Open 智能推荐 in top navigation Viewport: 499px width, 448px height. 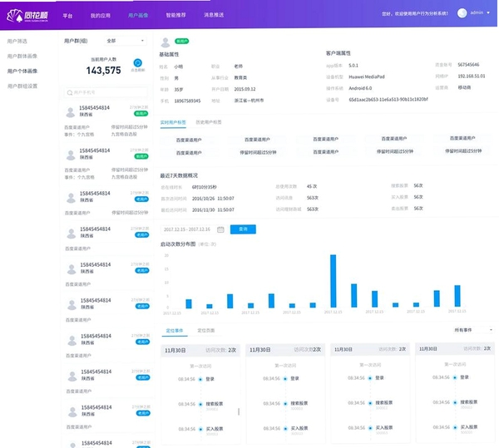pos(175,15)
